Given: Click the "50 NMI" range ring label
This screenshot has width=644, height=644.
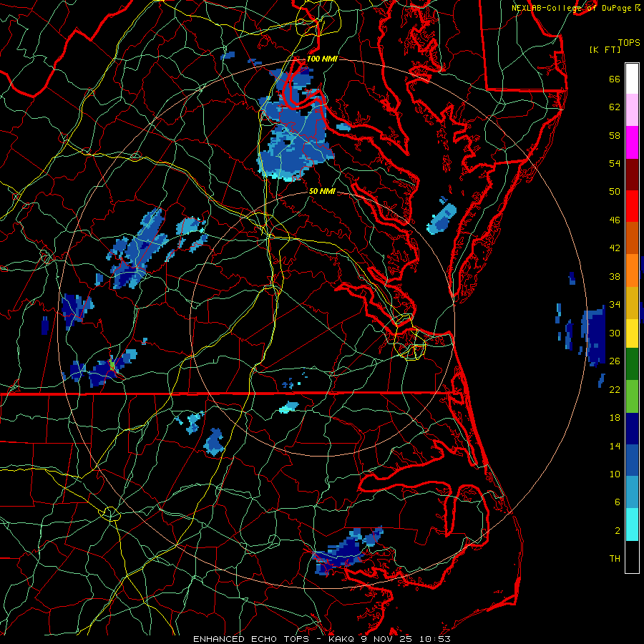Looking at the screenshot, I should 322,191.
